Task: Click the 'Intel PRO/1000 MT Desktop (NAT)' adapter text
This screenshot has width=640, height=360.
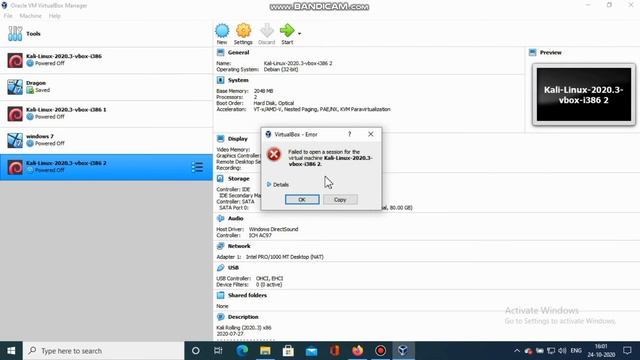Action: pyautogui.click(x=284, y=257)
